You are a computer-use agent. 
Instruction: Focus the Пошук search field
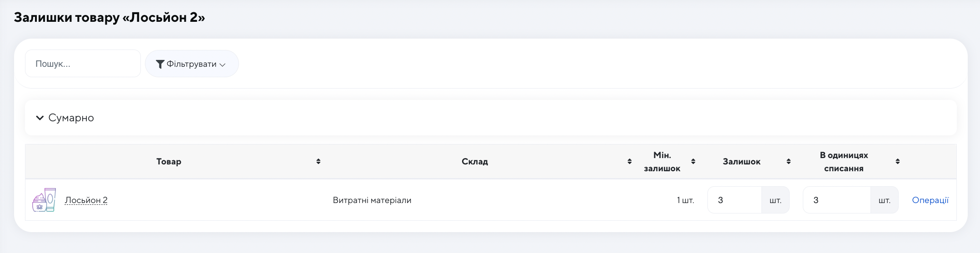tap(83, 64)
